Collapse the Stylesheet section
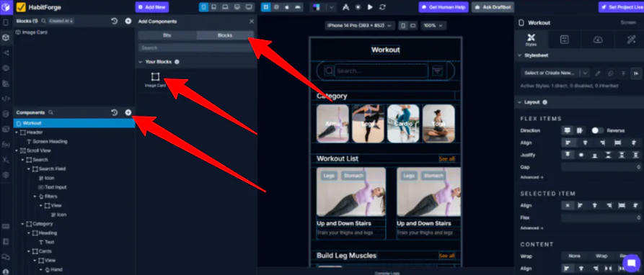This screenshot has width=644, height=275. pos(520,55)
